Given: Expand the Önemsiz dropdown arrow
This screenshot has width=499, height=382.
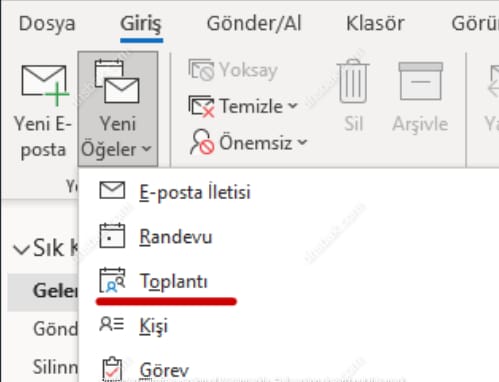Looking at the screenshot, I should [302, 142].
